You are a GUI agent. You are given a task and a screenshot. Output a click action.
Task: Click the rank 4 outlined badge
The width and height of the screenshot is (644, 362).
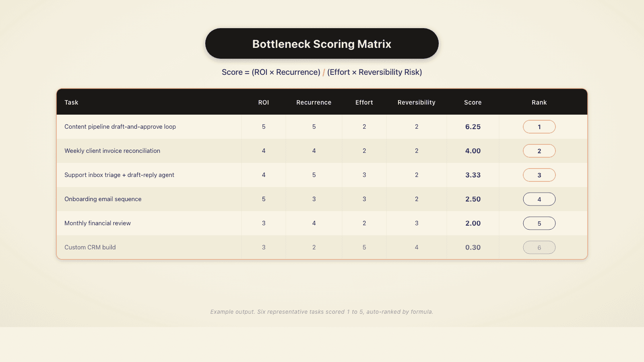click(x=539, y=199)
